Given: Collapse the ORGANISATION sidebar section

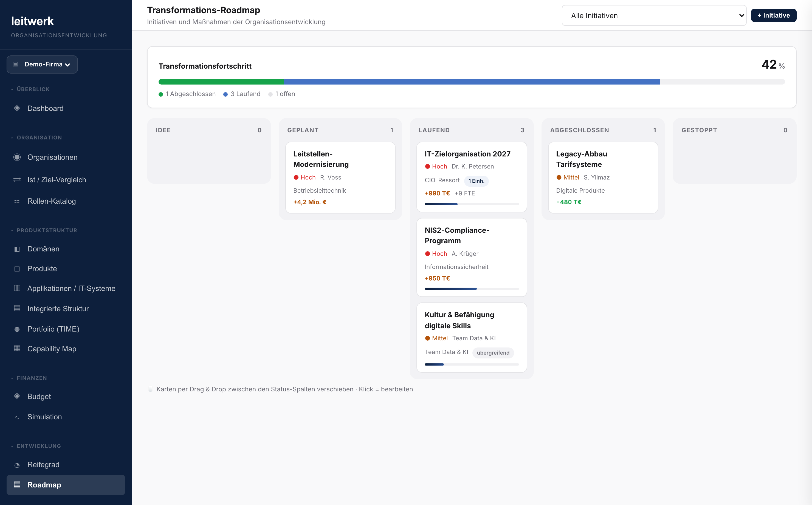Looking at the screenshot, I should click(x=36, y=138).
